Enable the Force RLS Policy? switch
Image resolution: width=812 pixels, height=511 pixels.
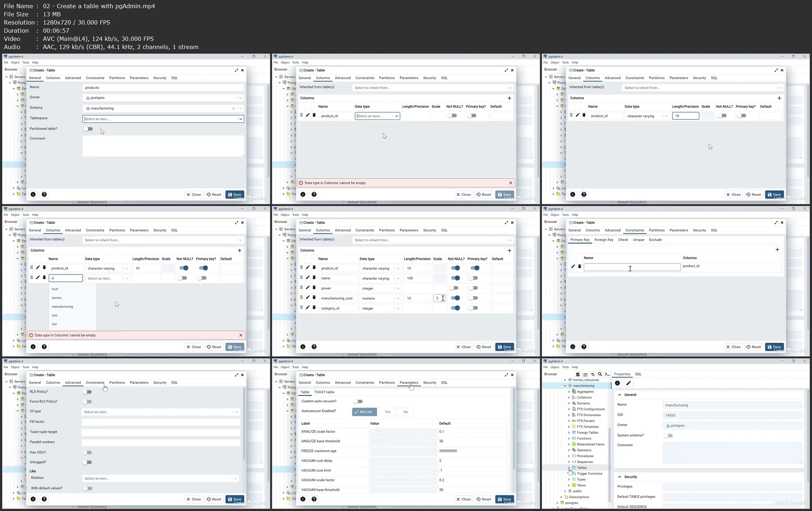(x=87, y=402)
